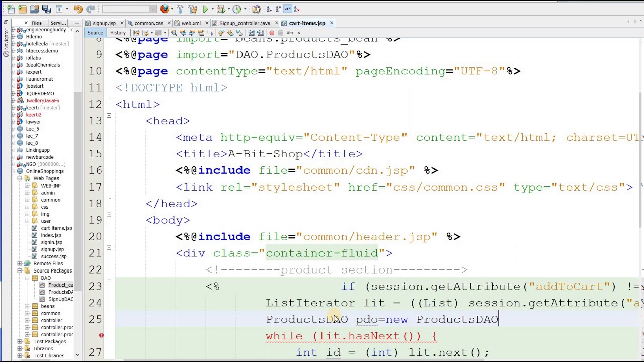Click the Last Edit icon in editor toolbar

coord(136,33)
